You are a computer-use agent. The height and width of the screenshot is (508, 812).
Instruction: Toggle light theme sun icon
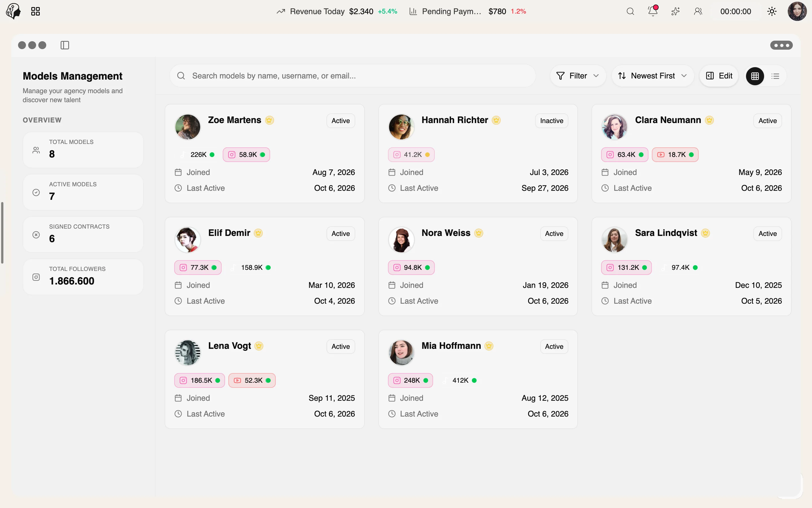pyautogui.click(x=772, y=11)
